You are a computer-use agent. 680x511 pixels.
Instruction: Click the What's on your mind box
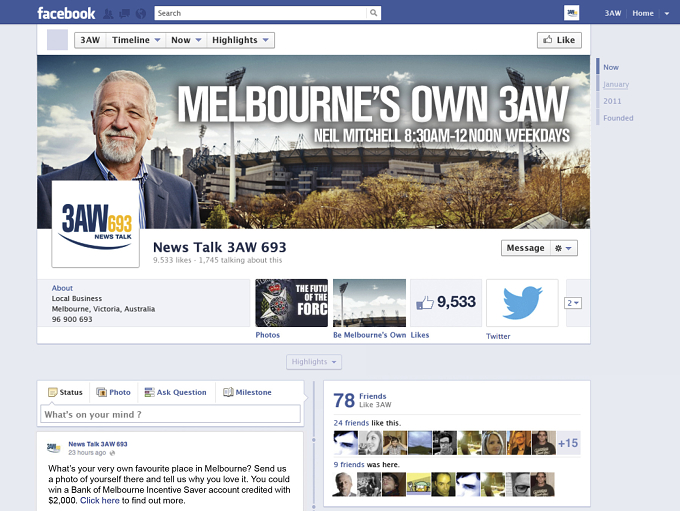point(170,414)
